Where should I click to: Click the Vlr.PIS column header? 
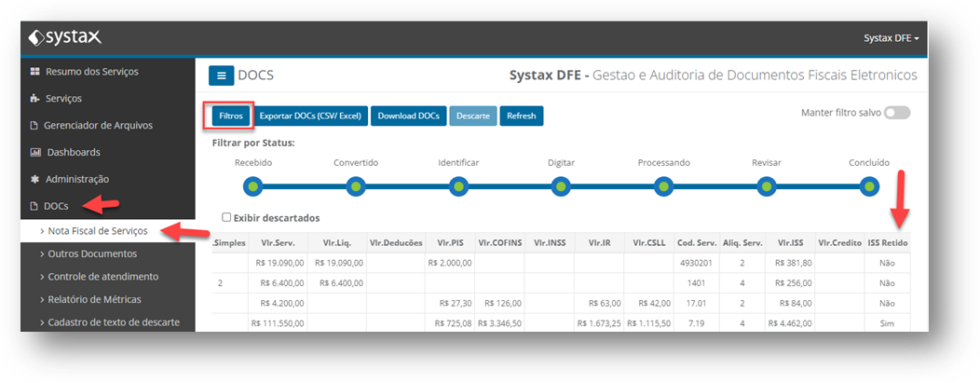[449, 243]
